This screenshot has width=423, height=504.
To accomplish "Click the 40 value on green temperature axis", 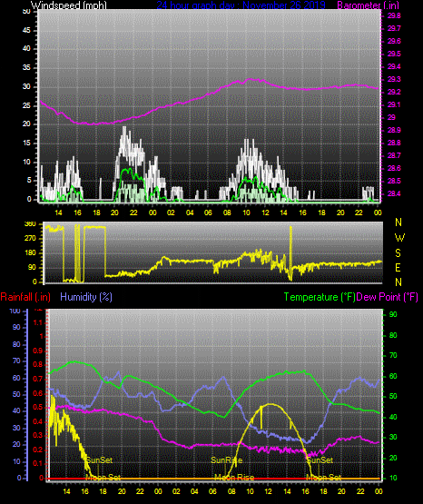I will [393, 417].
